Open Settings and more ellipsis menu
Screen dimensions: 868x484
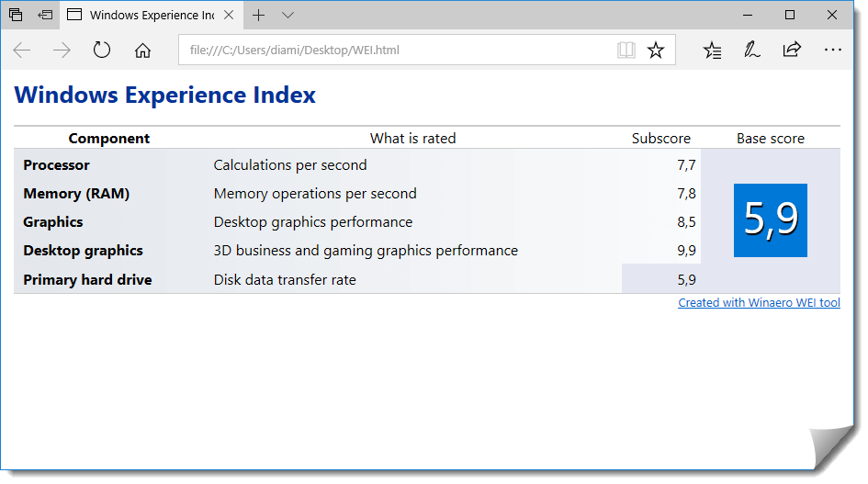[x=832, y=51]
